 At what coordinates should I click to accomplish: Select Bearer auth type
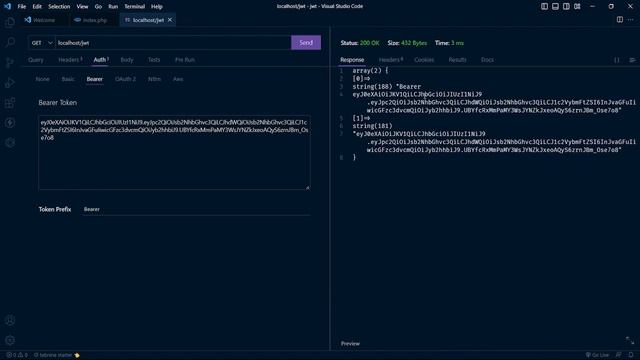[94, 79]
